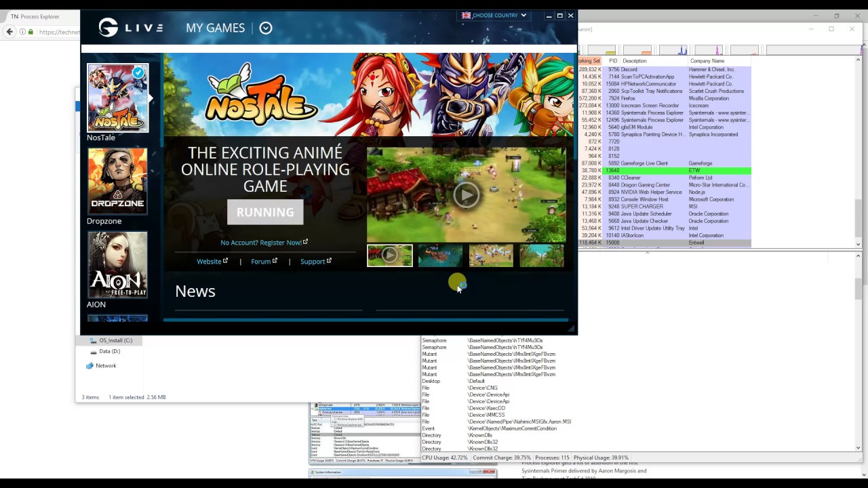Screen dimensions: 868x488
Task: Select the Console Window Host row
Action: (x=665, y=199)
